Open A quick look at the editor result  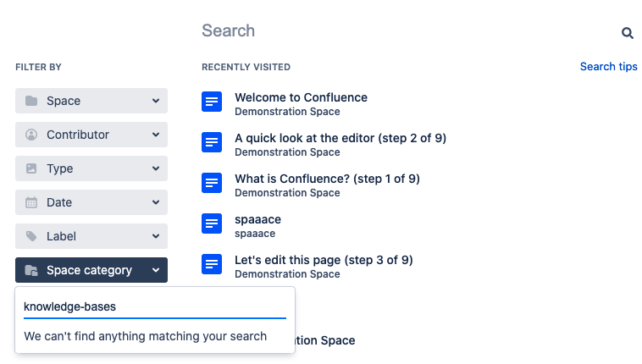(340, 138)
